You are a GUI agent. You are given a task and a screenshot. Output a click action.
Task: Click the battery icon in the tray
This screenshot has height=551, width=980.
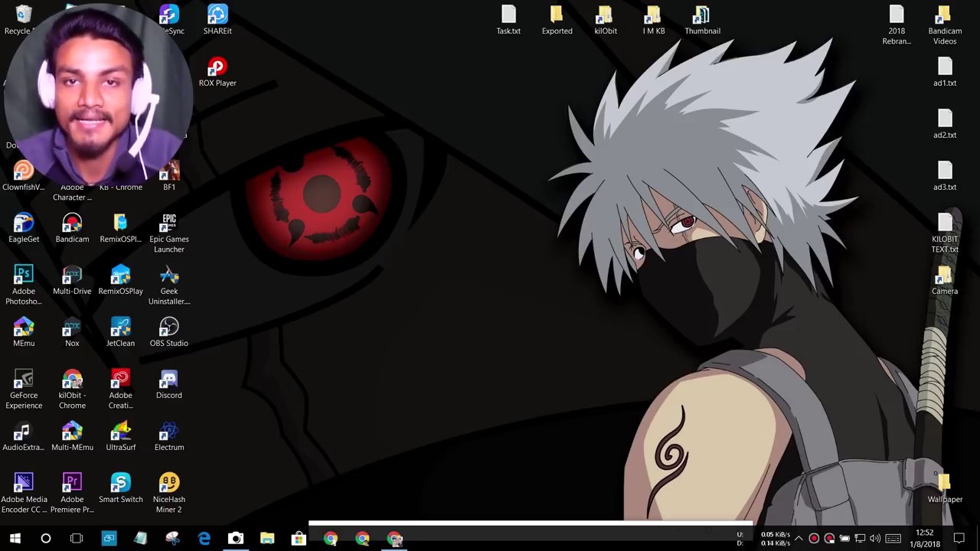pyautogui.click(x=844, y=539)
